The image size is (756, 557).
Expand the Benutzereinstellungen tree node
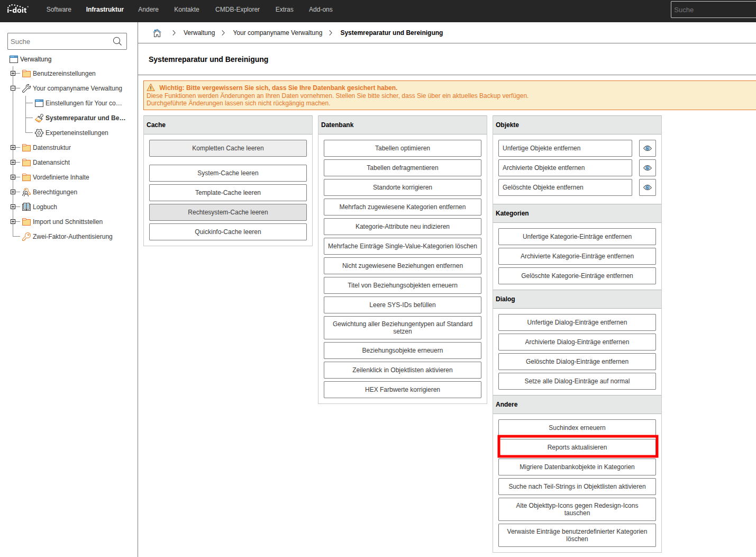tap(13, 74)
